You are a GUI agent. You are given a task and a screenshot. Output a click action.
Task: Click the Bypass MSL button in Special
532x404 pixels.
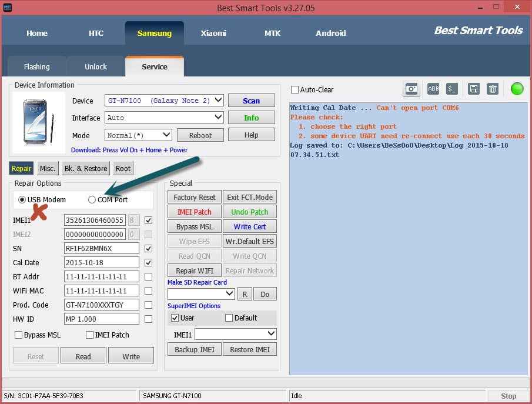195,226
